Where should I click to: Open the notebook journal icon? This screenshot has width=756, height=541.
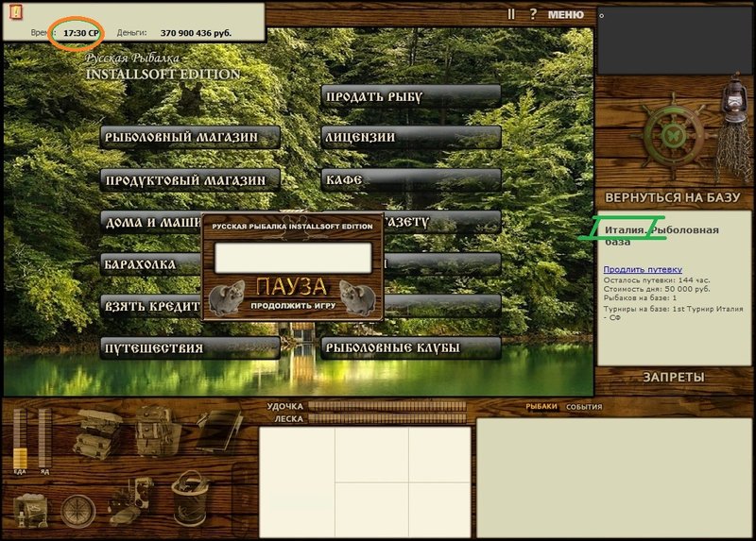click(220, 431)
